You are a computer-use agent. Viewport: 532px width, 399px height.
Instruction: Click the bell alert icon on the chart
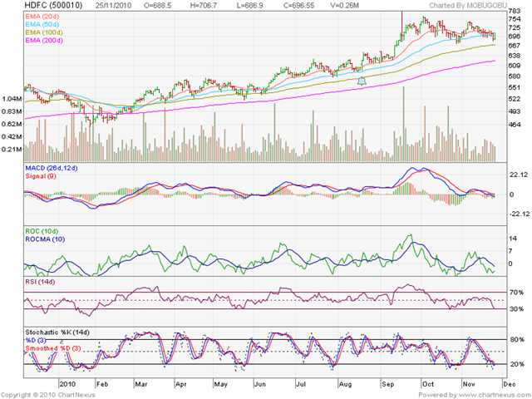(362, 81)
